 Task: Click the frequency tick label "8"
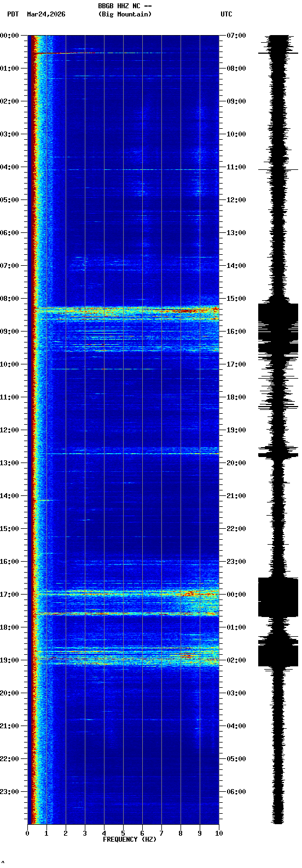click(x=181, y=833)
